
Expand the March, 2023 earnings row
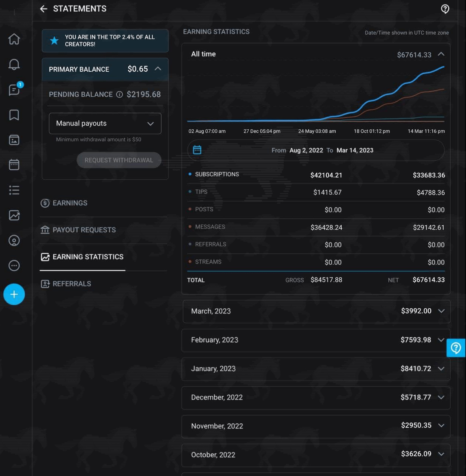click(x=441, y=311)
